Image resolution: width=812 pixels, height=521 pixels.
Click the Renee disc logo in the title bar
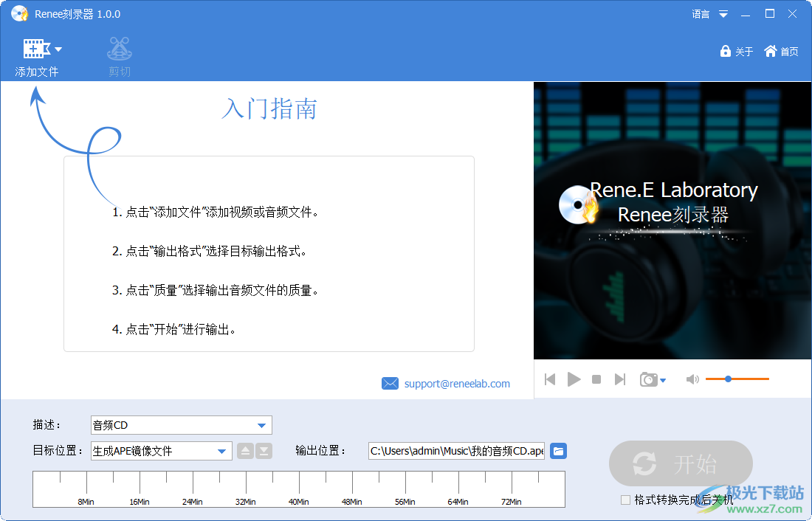click(18, 13)
